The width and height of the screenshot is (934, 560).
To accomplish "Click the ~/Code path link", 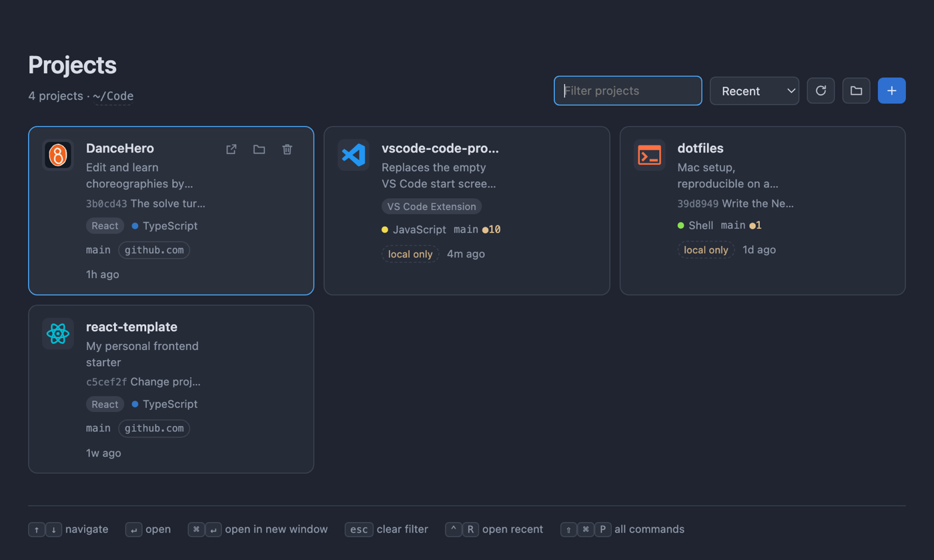I will pos(113,96).
